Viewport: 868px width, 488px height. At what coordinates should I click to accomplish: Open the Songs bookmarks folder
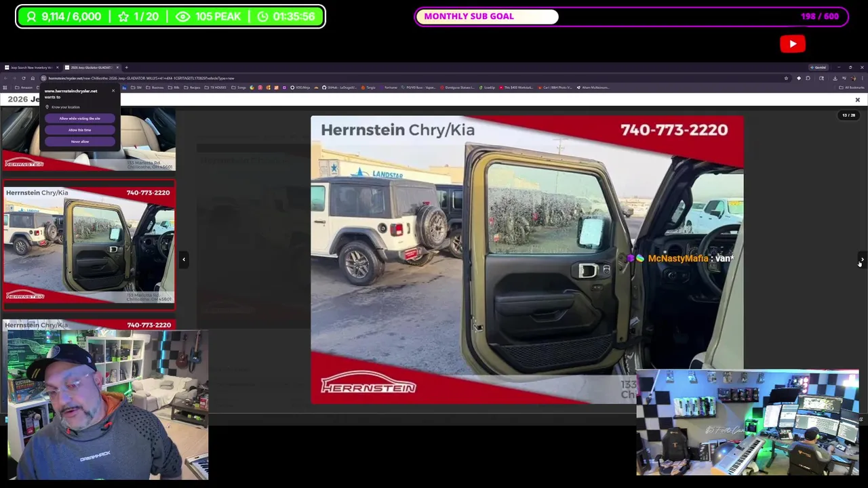tap(239, 87)
